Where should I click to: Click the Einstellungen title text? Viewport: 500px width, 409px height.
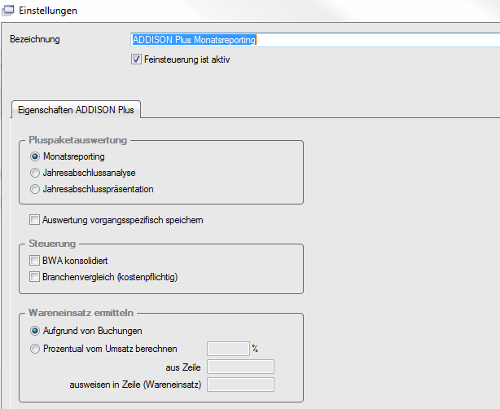(x=48, y=11)
